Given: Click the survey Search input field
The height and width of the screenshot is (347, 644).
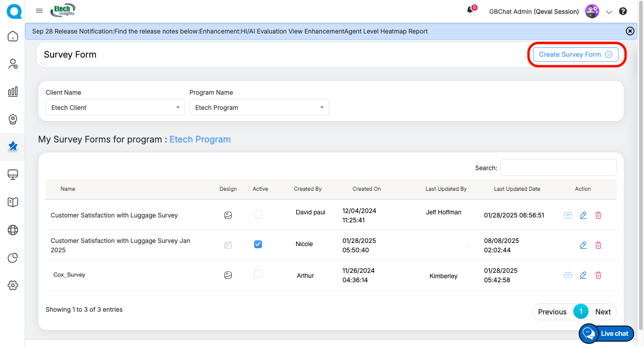Looking at the screenshot, I should point(558,167).
